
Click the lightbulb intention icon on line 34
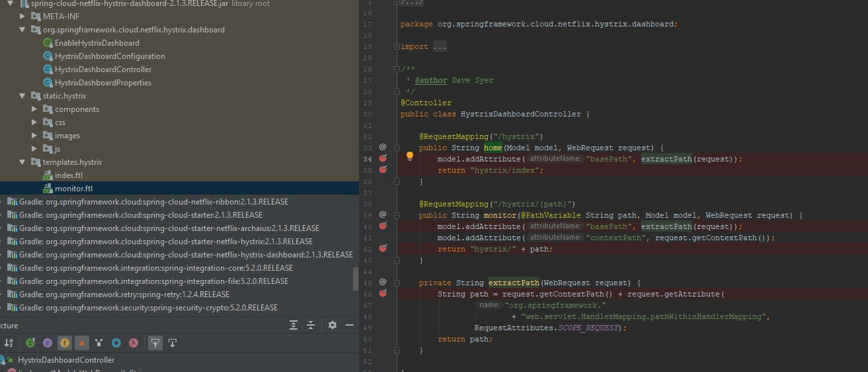point(410,157)
